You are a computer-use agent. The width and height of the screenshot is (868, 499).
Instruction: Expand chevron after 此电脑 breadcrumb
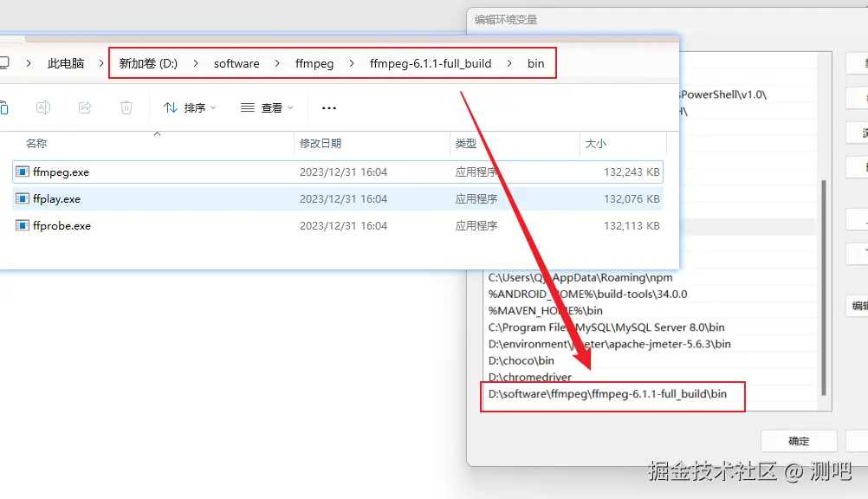(x=101, y=63)
